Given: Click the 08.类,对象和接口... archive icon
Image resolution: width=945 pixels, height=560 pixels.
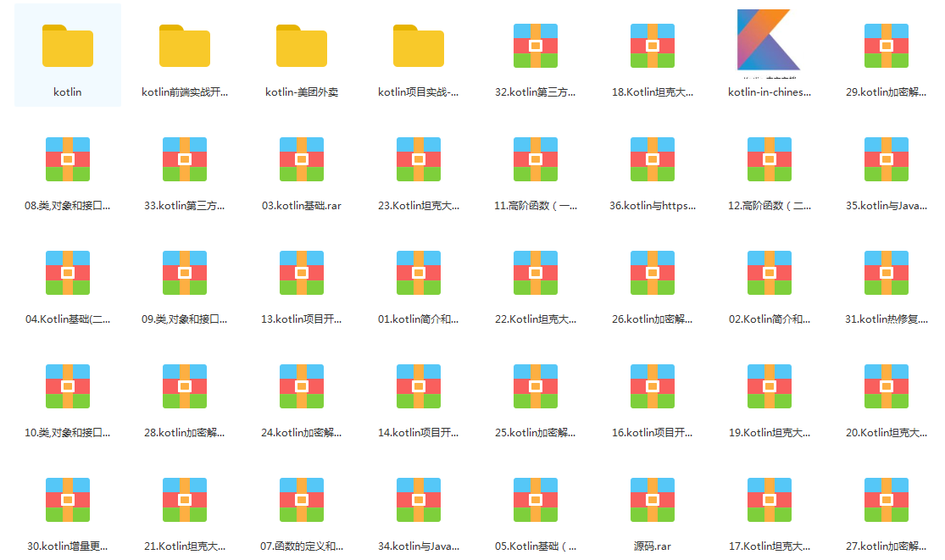Looking at the screenshot, I should (x=68, y=159).
